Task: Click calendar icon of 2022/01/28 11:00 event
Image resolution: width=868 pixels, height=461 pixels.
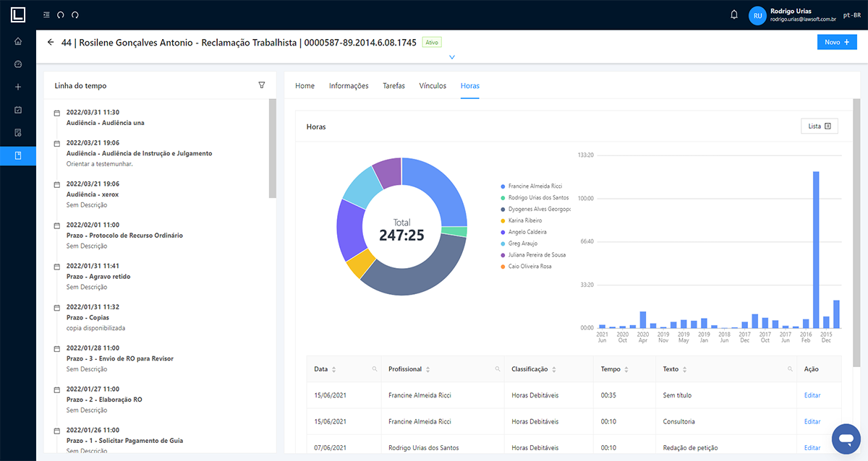Action: pyautogui.click(x=57, y=348)
